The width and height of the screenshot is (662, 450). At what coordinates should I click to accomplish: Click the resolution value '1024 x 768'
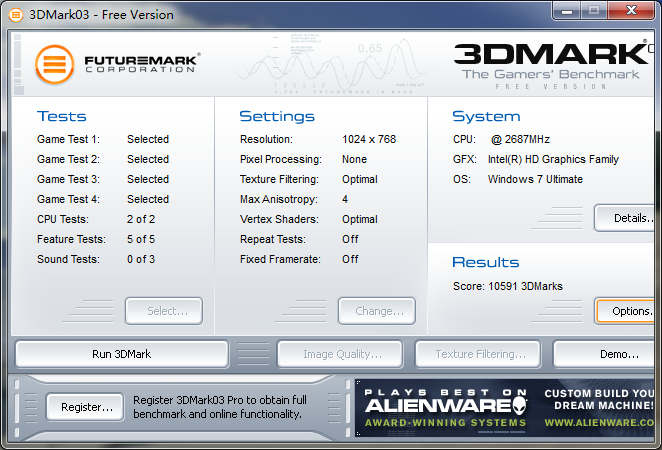tap(369, 139)
